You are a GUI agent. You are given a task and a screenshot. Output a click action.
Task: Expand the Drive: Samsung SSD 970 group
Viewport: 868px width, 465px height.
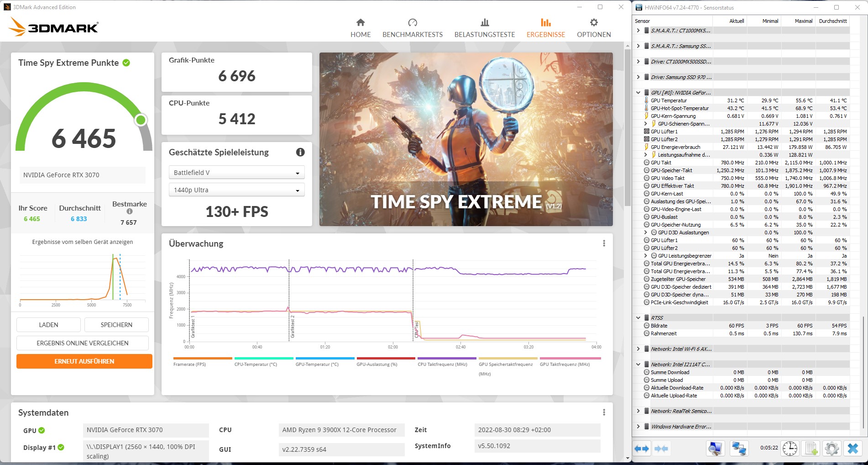click(x=638, y=77)
